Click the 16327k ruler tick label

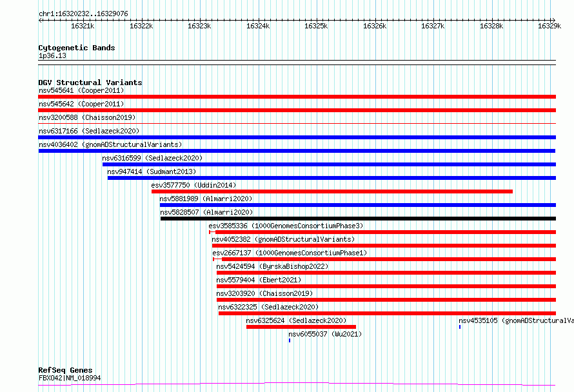(433, 26)
